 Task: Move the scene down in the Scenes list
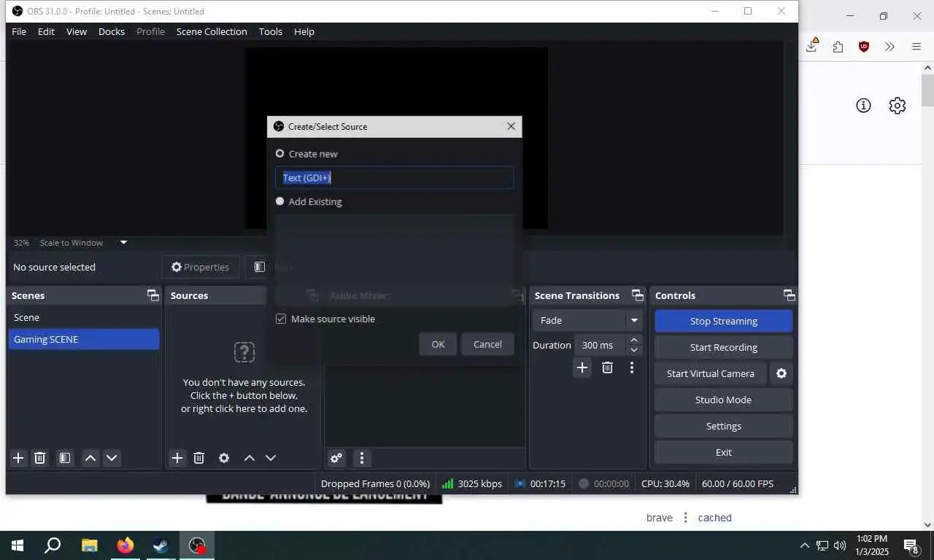point(112,458)
